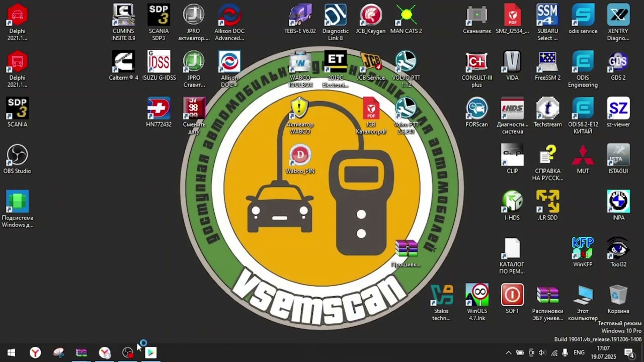Open SM2_J2534 PDF file
Viewport: 644px width, 362px height.
[x=512, y=19]
